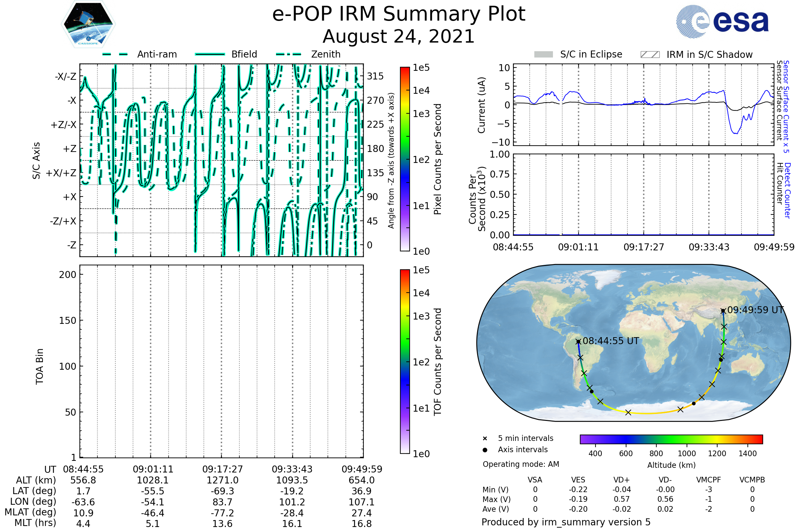
Task: Click the Sensor Surface Current x 5 blue label
Action: pyautogui.click(x=786, y=106)
